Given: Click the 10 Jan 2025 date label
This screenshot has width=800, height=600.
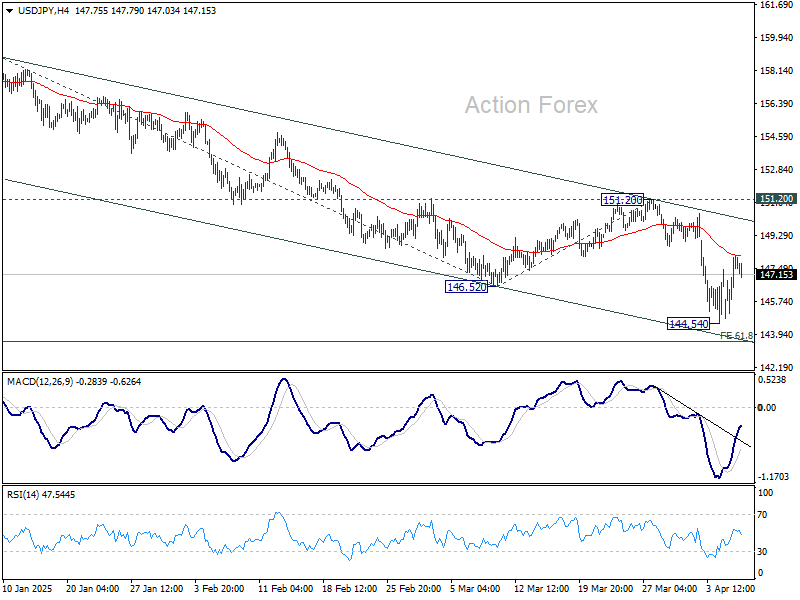Looking at the screenshot, I should pyautogui.click(x=28, y=589).
